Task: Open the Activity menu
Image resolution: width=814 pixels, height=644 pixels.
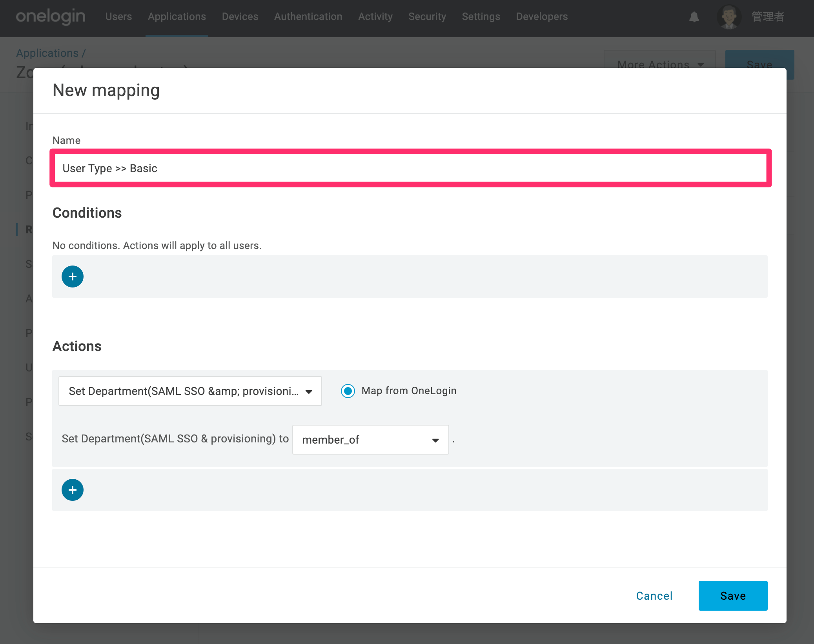Action: (375, 17)
